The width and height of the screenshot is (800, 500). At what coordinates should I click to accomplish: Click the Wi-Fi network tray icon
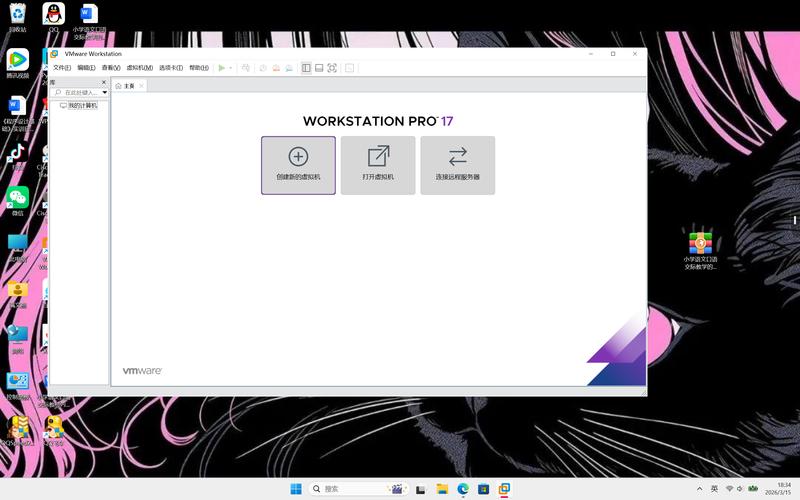point(730,489)
